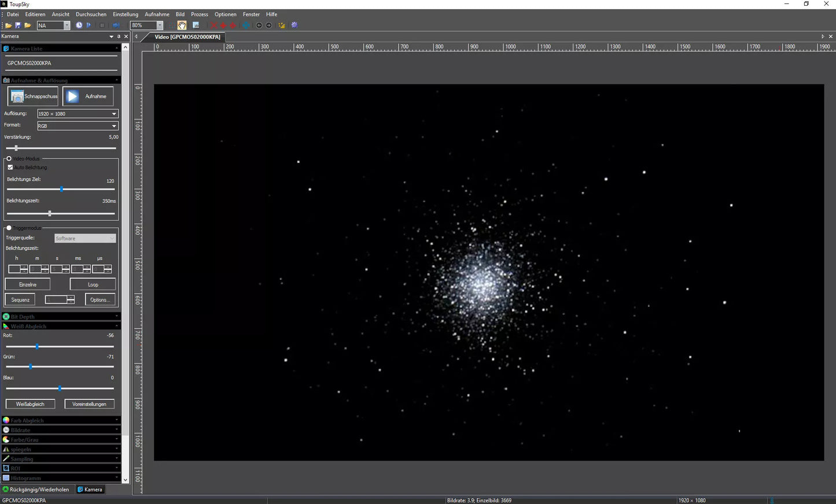Open the Auflösung dropdown showing 1920 × 1080
Image resolution: width=836 pixels, height=504 pixels.
tap(77, 113)
